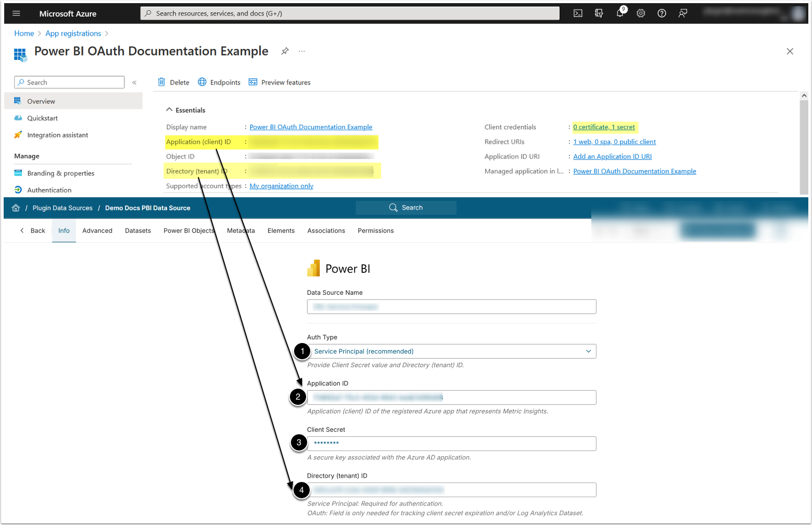
Task: Switch to the Metadata tab
Action: click(x=241, y=231)
